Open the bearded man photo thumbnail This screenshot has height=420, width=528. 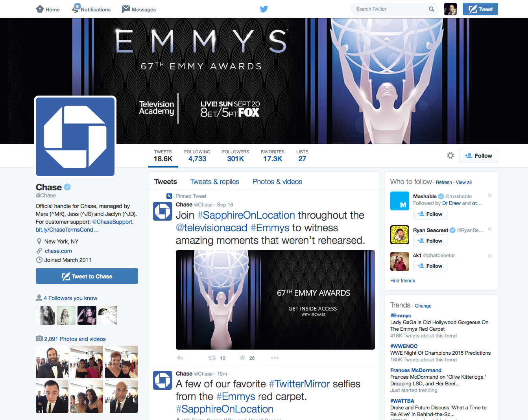pos(52,362)
